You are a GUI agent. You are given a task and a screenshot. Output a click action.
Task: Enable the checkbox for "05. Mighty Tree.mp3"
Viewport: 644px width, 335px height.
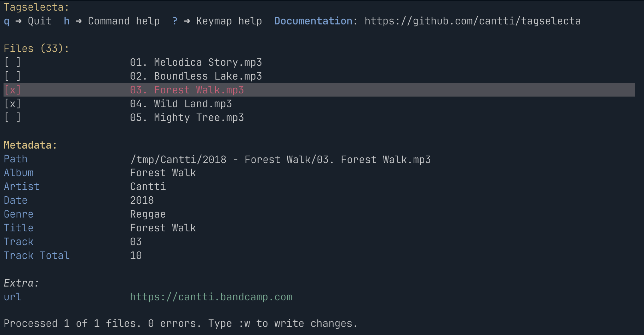tap(12, 117)
